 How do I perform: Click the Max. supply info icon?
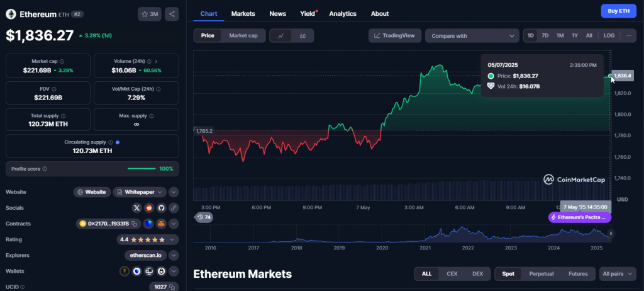pyautogui.click(x=150, y=116)
